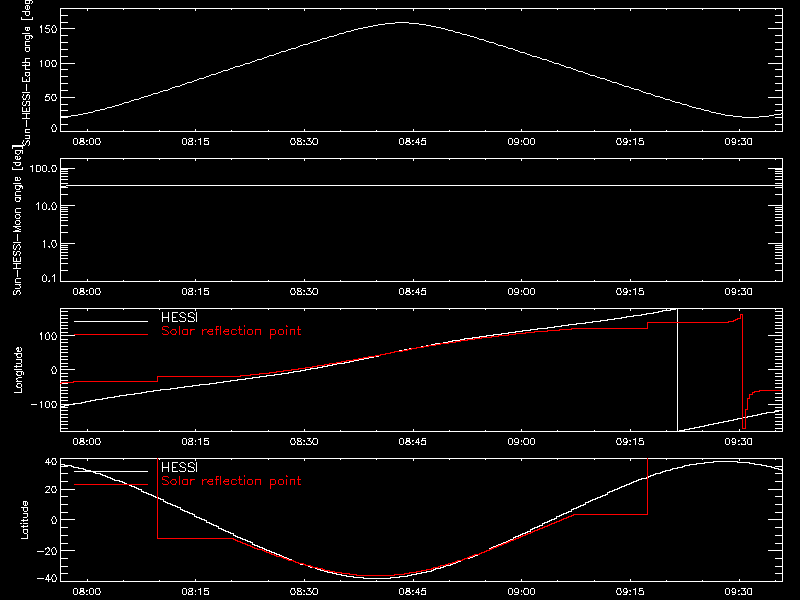The height and width of the screenshot is (600, 800).
Task: Click the 08:30 time label under Latitude plot
Action: (x=304, y=592)
